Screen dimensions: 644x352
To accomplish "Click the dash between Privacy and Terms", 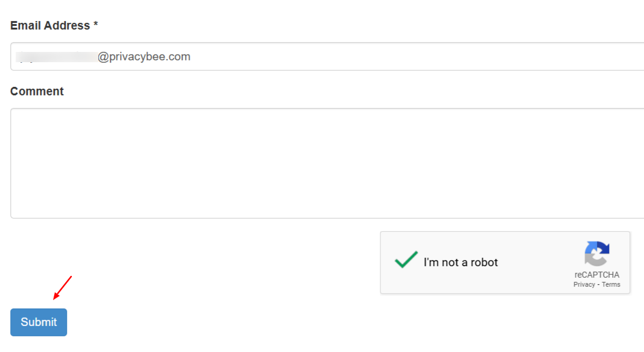I will point(598,284).
